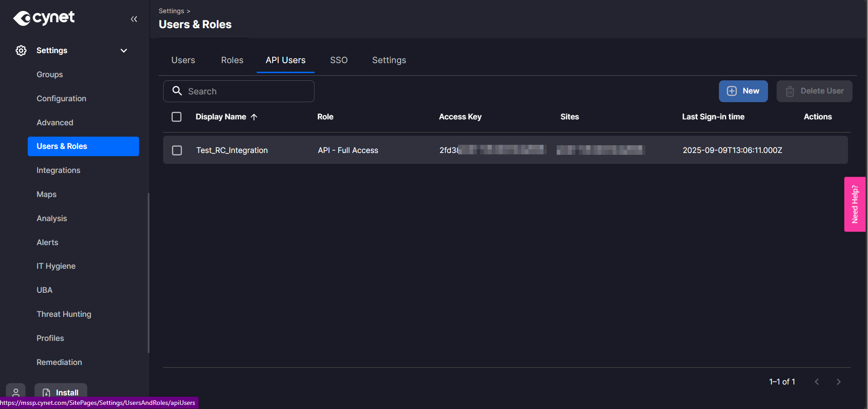Switch to the Roles tab
The width and height of the screenshot is (868, 409).
coord(232,60)
